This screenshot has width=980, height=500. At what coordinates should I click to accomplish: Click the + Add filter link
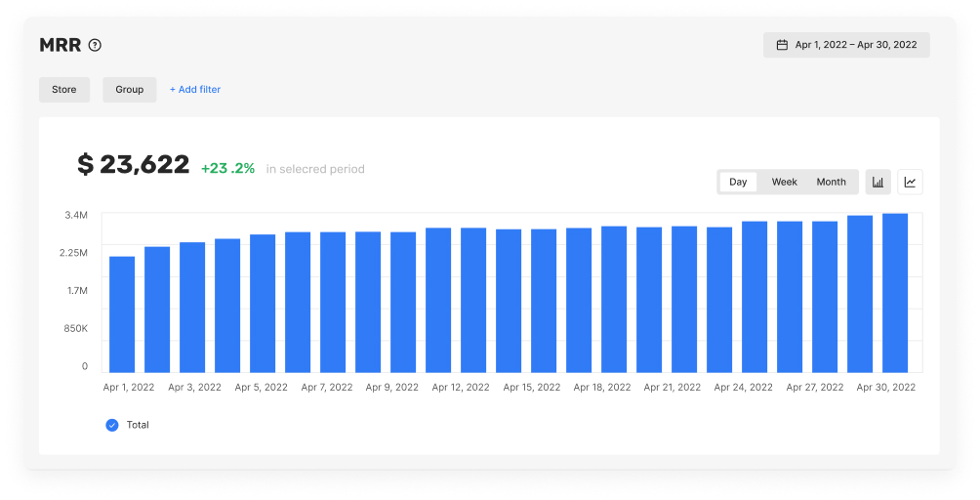pyautogui.click(x=195, y=90)
